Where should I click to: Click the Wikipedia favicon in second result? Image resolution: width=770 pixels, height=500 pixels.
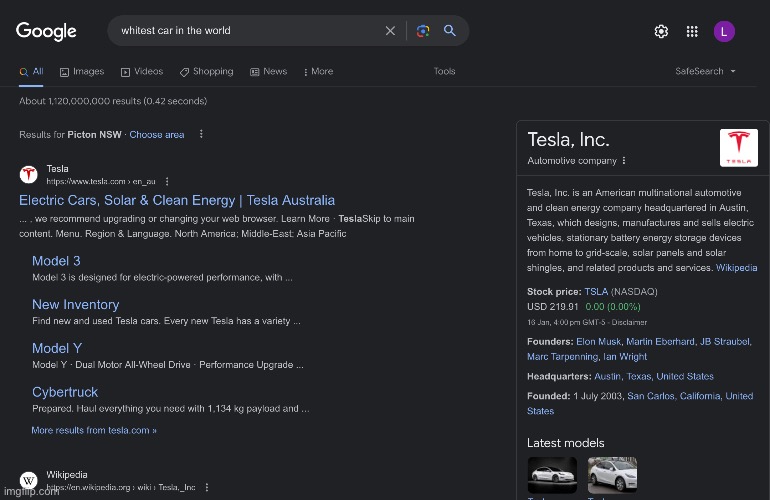tap(28, 480)
